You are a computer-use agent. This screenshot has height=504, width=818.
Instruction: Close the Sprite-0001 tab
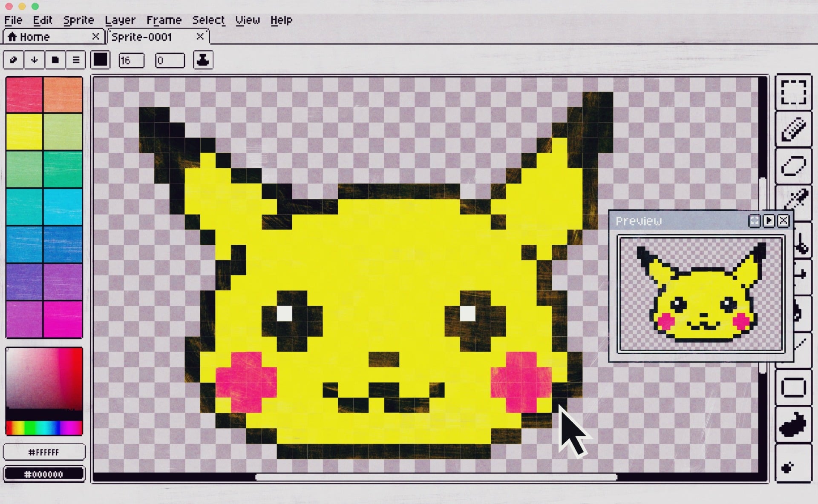coord(200,37)
